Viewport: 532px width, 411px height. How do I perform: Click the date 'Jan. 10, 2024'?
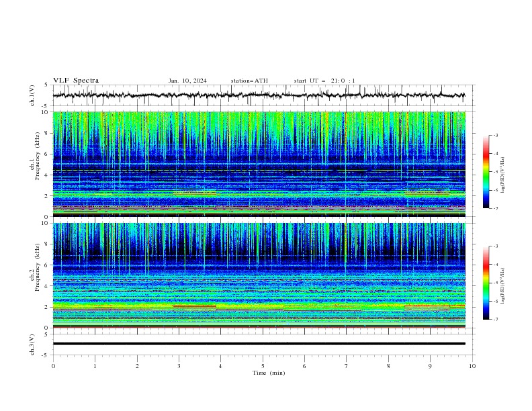pyautogui.click(x=187, y=81)
